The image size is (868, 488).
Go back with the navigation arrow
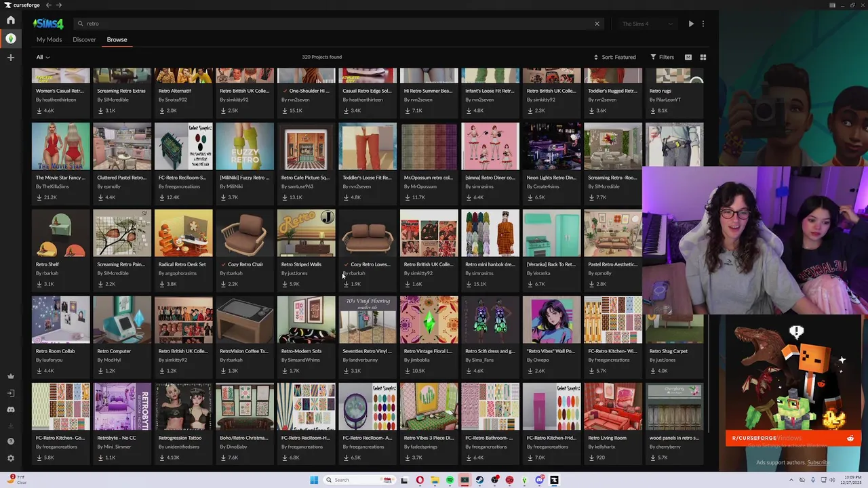click(48, 5)
